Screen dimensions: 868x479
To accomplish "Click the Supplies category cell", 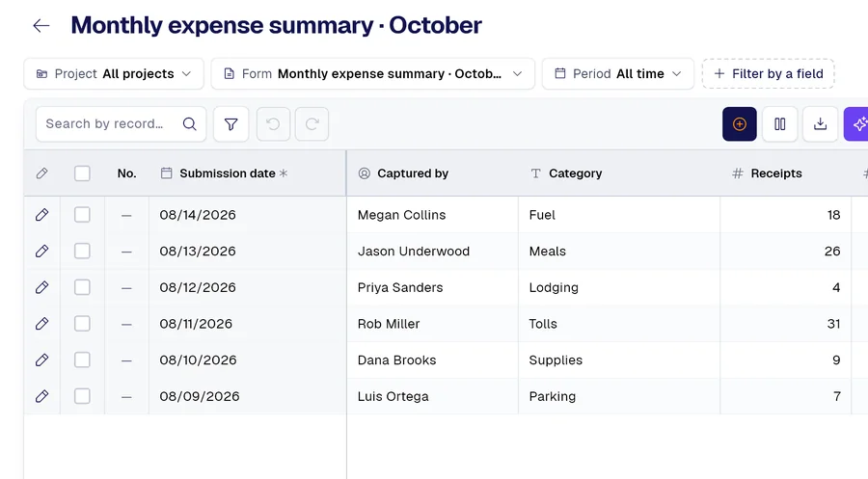I will [x=619, y=360].
